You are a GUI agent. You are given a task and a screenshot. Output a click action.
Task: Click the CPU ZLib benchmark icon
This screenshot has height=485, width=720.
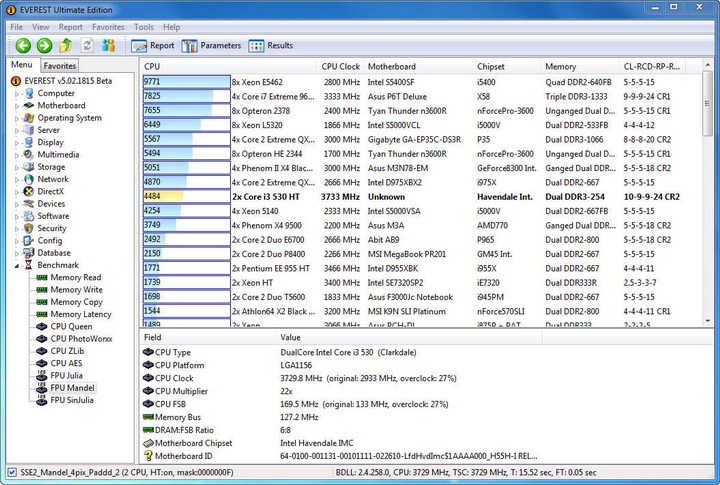pyautogui.click(x=42, y=351)
